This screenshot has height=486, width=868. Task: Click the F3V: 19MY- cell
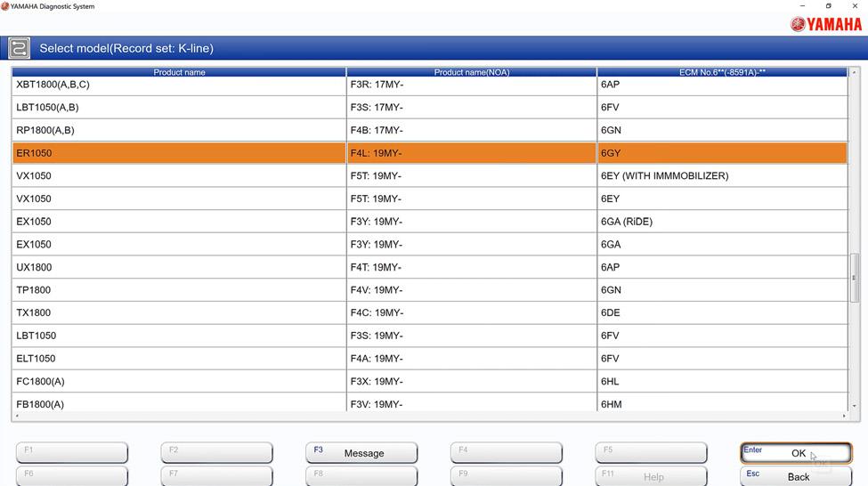(472, 403)
